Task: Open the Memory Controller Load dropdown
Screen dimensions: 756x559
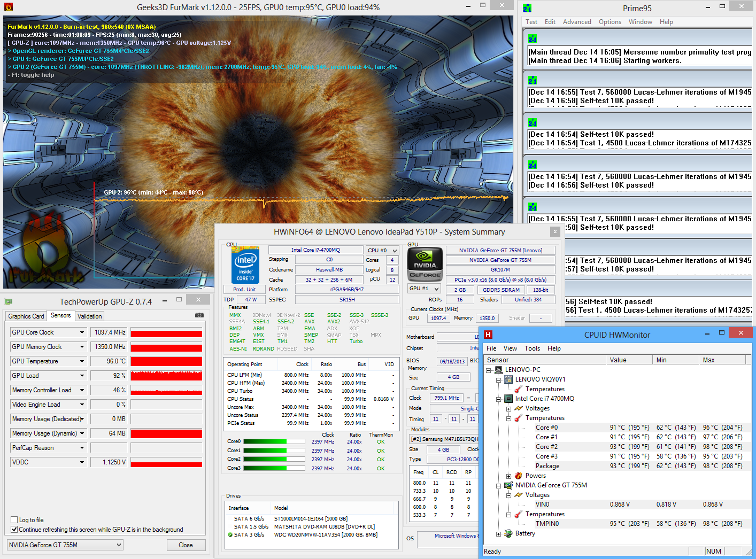Action: click(82, 390)
